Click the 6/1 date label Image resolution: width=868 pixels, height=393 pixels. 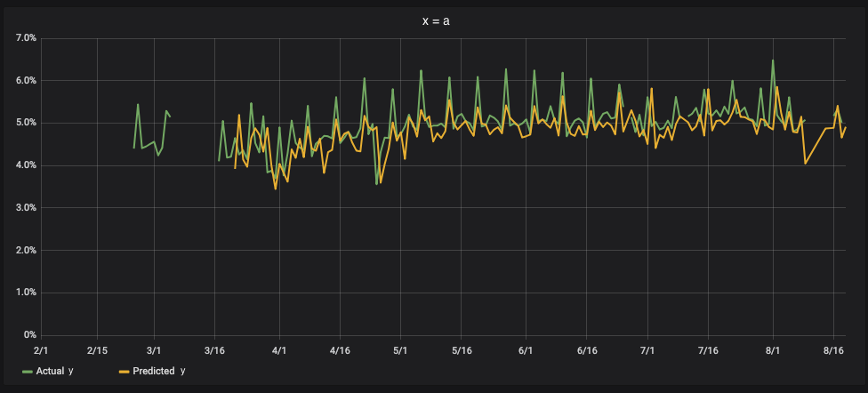coord(526,351)
